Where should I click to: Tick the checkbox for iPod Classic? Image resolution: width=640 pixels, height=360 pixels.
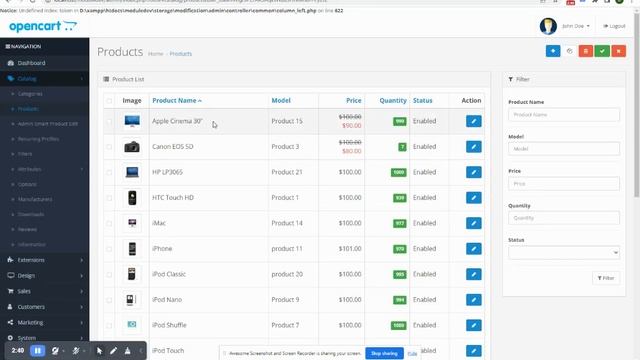109,274
